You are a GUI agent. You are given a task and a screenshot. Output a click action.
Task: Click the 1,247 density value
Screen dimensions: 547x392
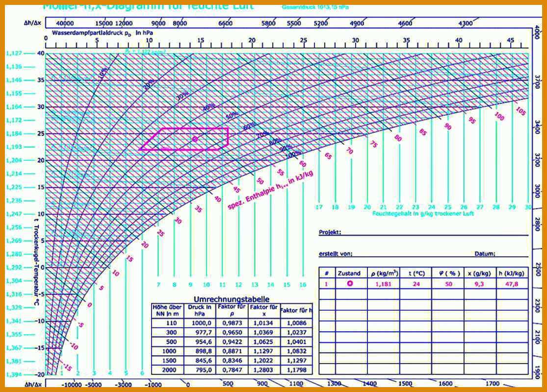[14, 214]
